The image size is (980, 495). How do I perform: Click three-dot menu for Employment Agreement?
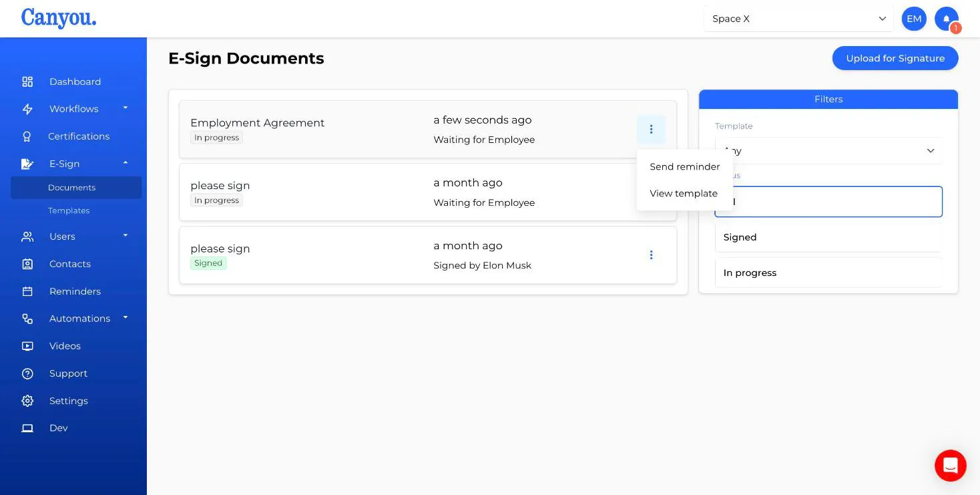[651, 129]
